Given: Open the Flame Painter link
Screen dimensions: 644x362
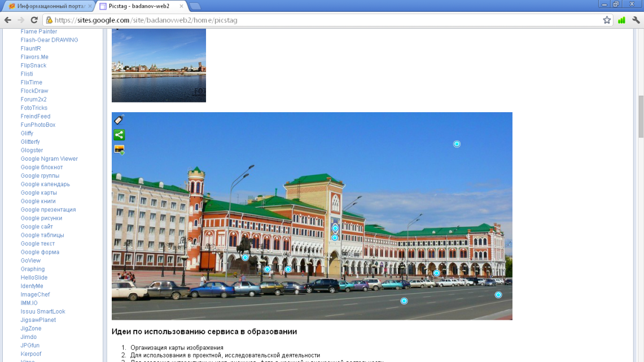Looking at the screenshot, I should click(38, 32).
